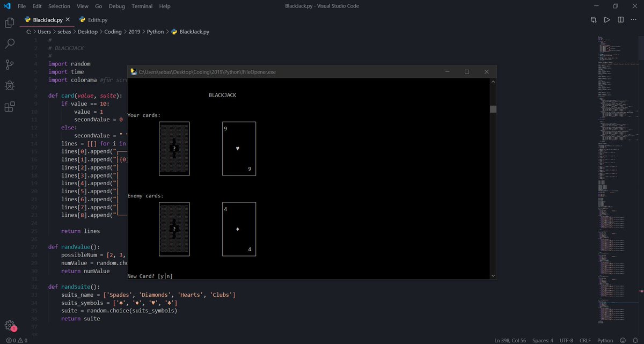
Task: Open the Search view in activity bar
Action: (9, 43)
